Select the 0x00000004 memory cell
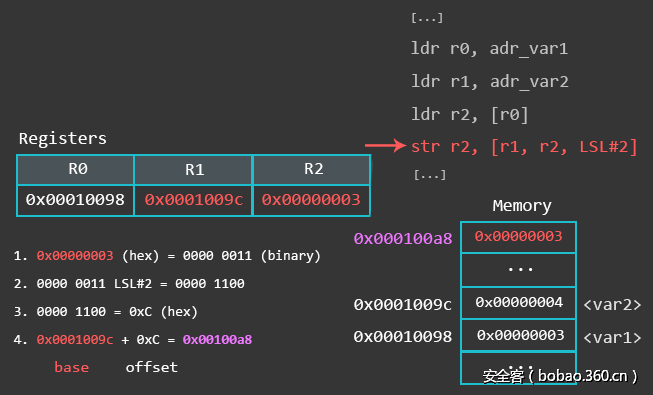This screenshot has width=653, height=395. pyautogui.click(x=518, y=303)
